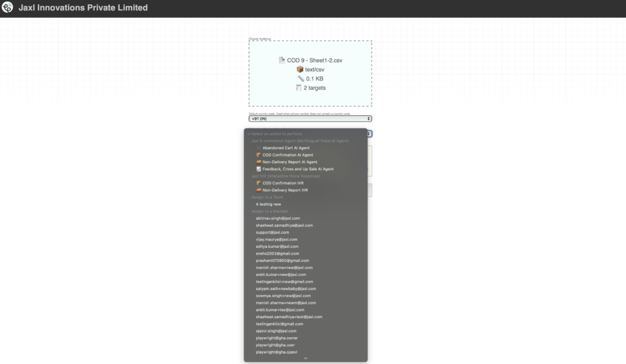The image size is (626, 364).
Task: Click the truck icon for Non-Delivery Report AI Agent
Action: 259,162
